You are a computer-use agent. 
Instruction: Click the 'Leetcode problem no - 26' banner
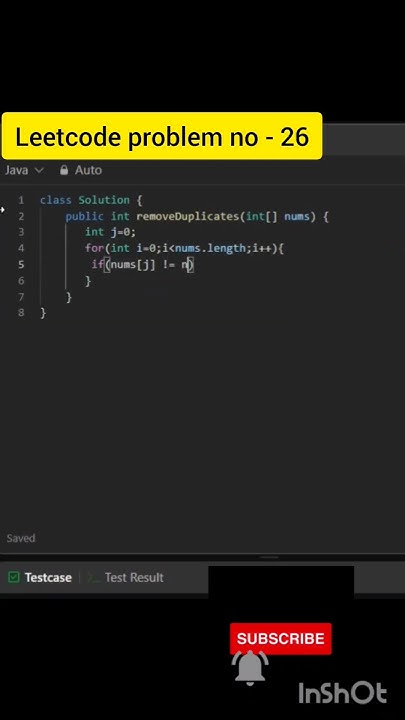click(x=162, y=137)
